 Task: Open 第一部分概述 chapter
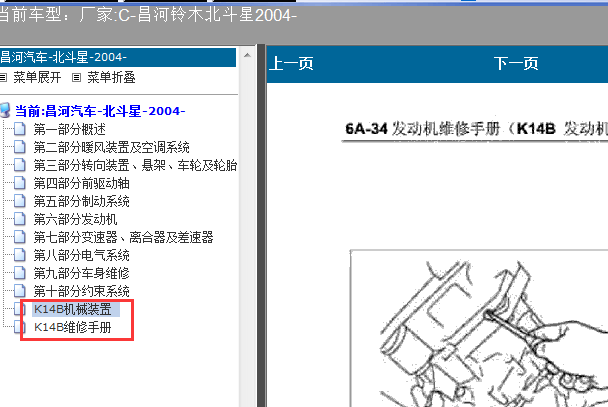(69, 129)
